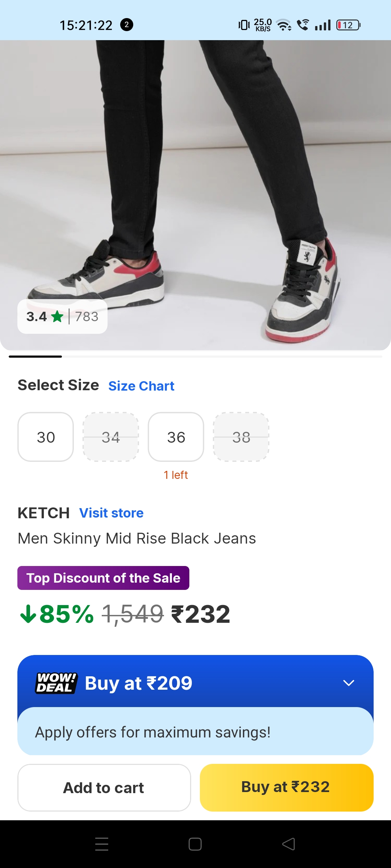The width and height of the screenshot is (391, 868).
Task: Tap the battery indicator in status bar
Action: [x=348, y=25]
